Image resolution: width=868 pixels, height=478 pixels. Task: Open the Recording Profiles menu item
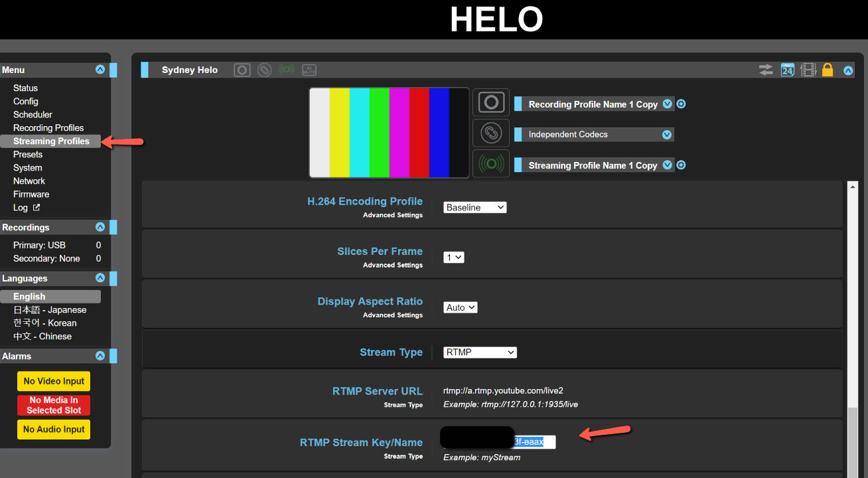pyautogui.click(x=48, y=127)
